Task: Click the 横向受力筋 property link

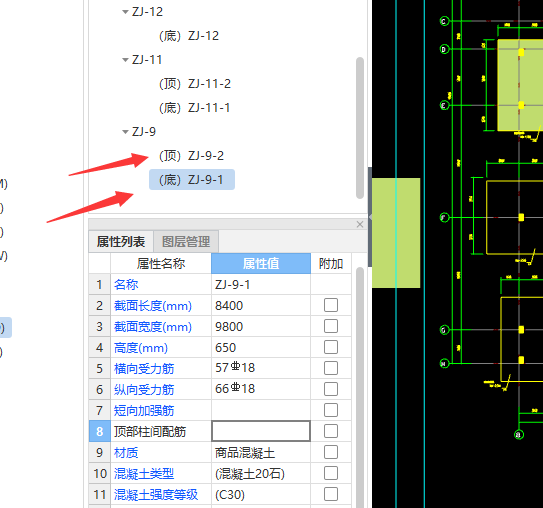Action: point(144,368)
